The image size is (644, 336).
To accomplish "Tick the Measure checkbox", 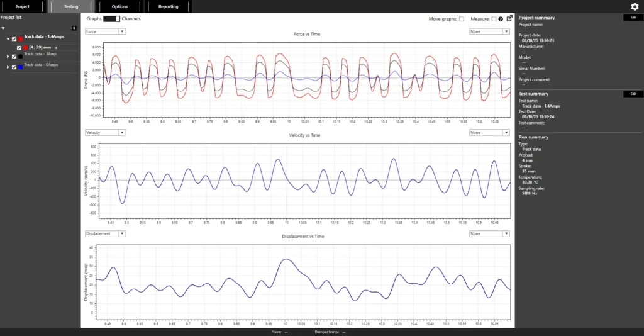I will point(494,19).
